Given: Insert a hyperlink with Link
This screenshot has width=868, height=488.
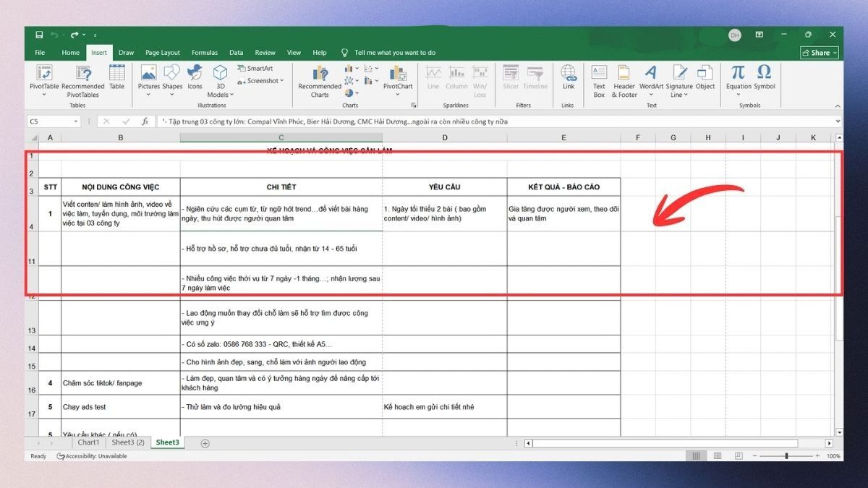Looking at the screenshot, I should [x=569, y=77].
